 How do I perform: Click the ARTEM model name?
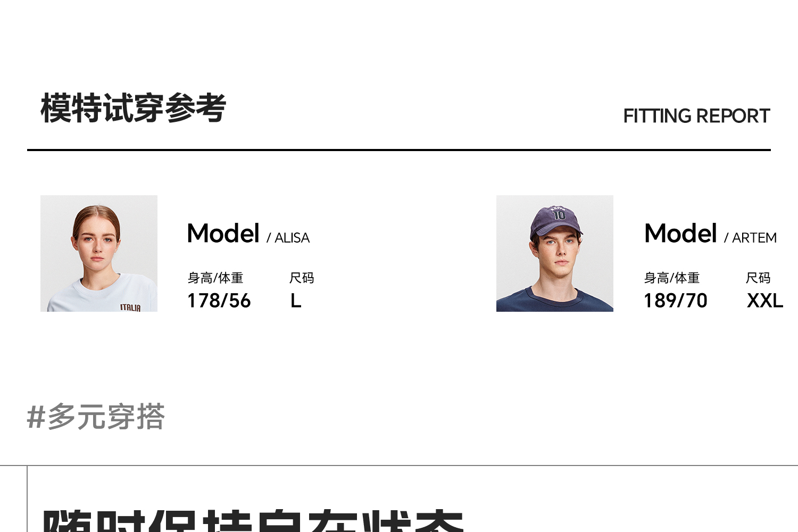[754, 238]
